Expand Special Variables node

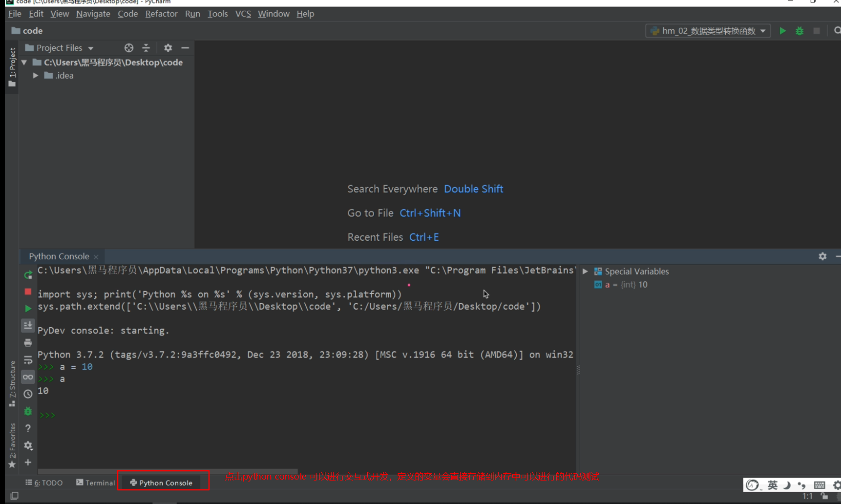585,272
